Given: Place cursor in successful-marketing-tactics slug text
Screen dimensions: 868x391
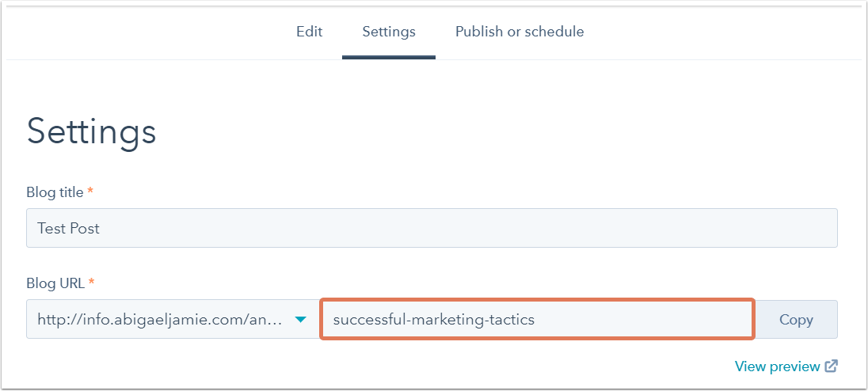Looking at the screenshot, I should 433,320.
